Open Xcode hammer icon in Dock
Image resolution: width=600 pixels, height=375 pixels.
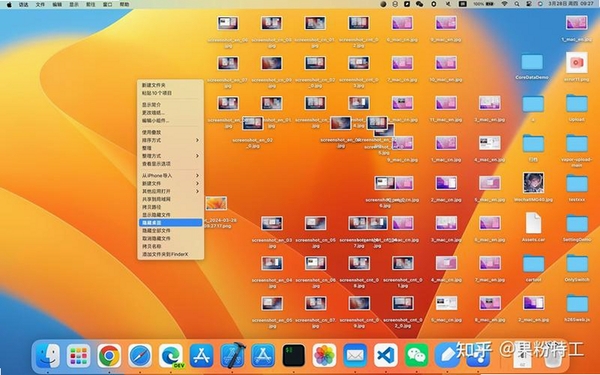pyautogui.click(x=233, y=356)
